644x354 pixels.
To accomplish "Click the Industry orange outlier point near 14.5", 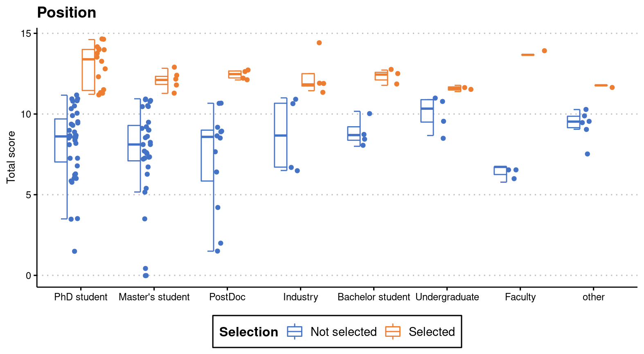I will 319,43.
